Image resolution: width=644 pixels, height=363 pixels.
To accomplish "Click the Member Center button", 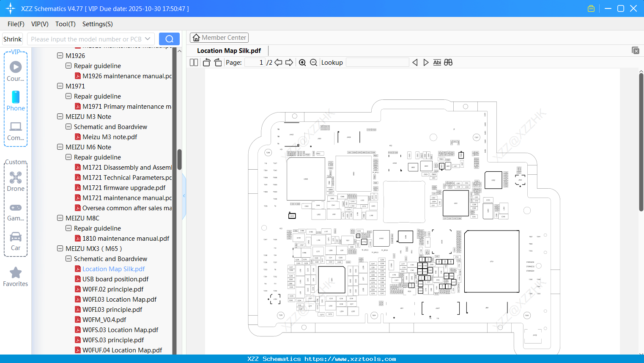I will point(219,37).
